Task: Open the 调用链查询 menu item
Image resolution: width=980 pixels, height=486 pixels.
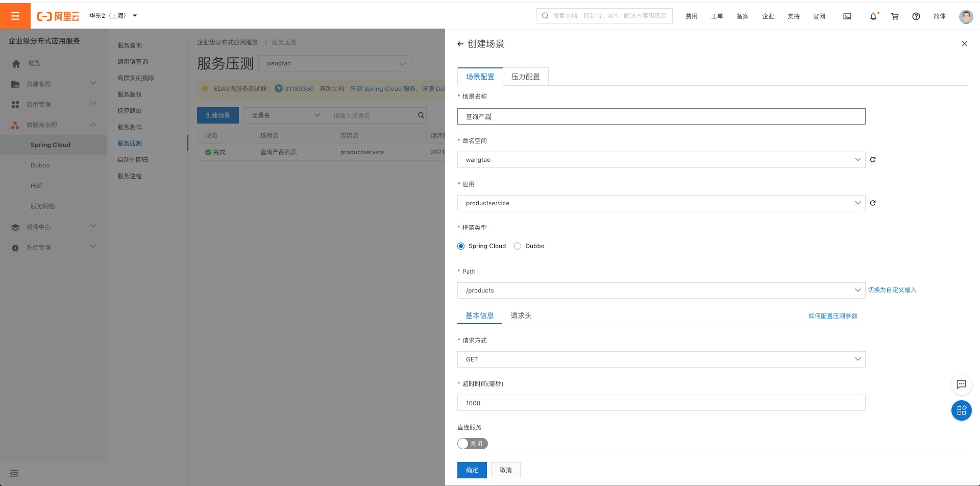Action: pos(133,62)
